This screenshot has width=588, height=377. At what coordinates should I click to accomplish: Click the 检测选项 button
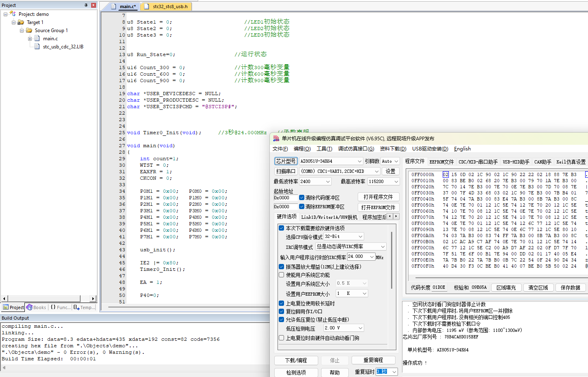[296, 373]
